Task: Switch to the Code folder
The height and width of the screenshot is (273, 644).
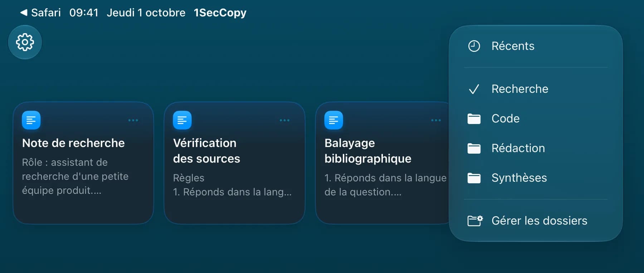Action: point(536,119)
